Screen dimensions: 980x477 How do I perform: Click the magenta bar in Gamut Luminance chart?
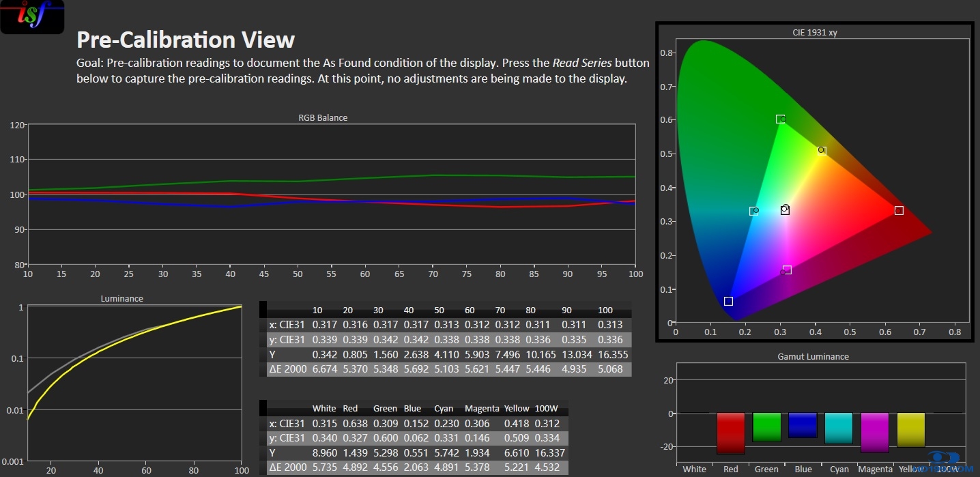[x=875, y=433]
